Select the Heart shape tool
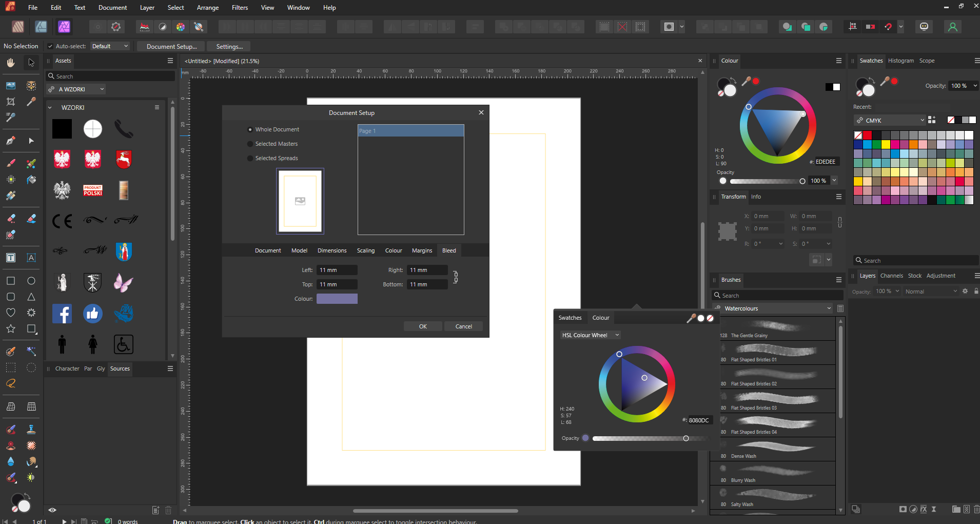Viewport: 980px width, 524px height. (11, 313)
